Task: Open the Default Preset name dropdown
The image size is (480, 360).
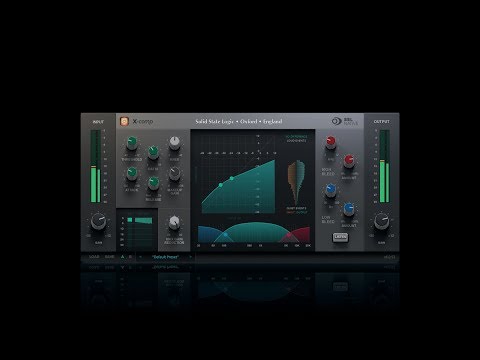Action: coord(166,257)
